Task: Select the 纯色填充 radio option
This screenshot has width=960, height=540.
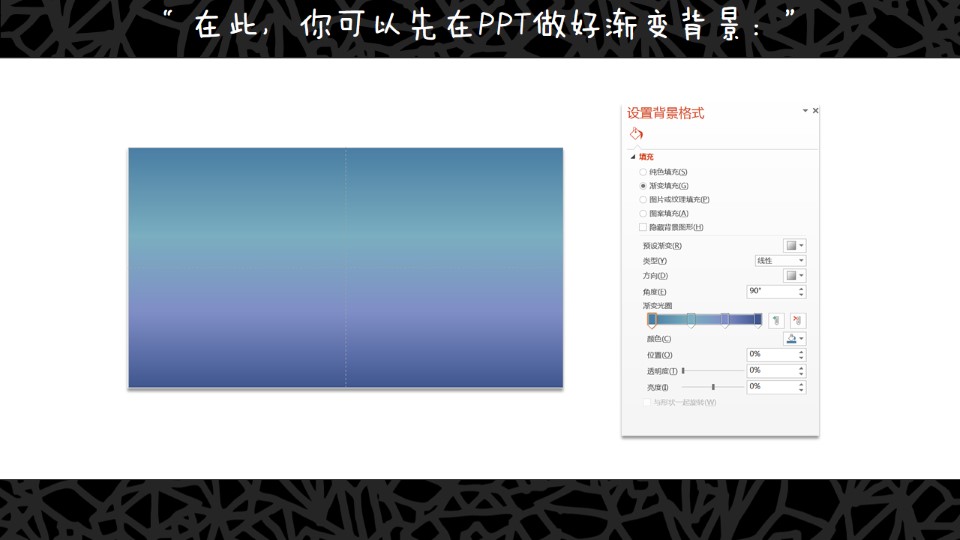Action: [643, 172]
